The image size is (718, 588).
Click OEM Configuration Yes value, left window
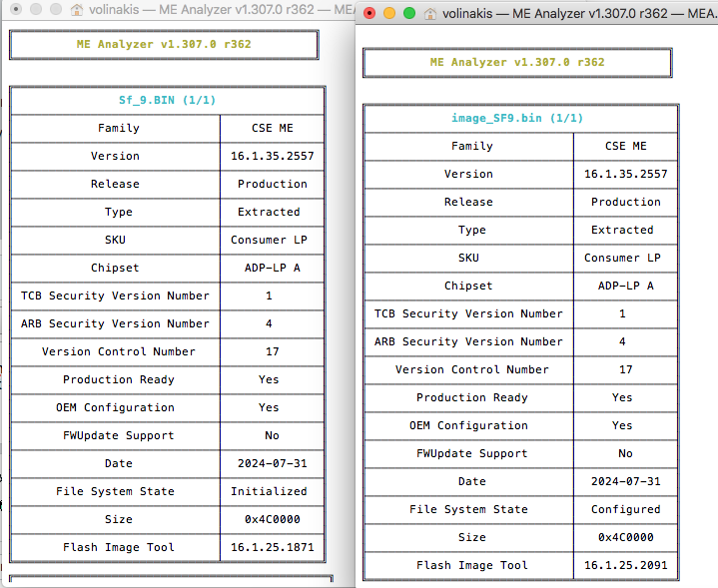coord(269,407)
